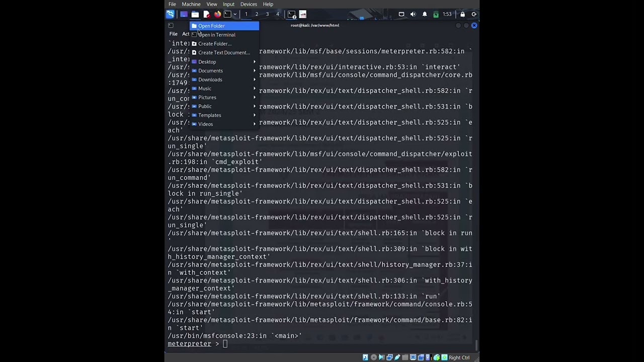Click the show desktop panel icon
Image resolution: width=644 pixels, height=362 pixels.
point(184,14)
